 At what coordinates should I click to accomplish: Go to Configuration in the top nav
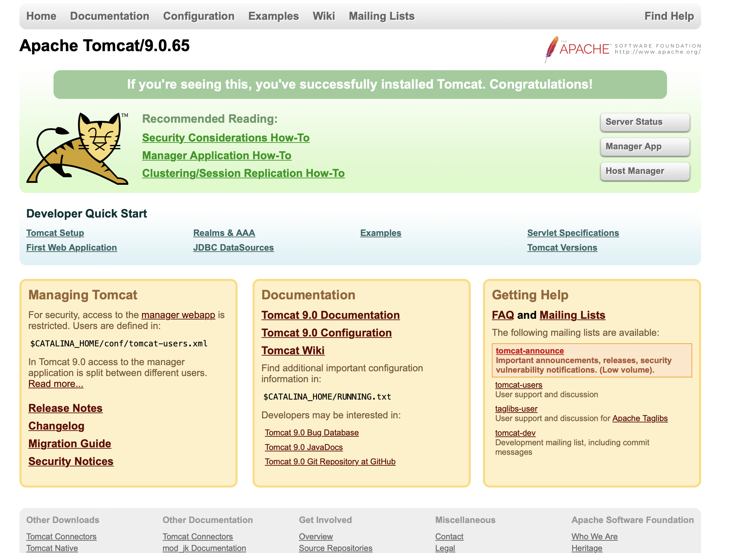199,16
